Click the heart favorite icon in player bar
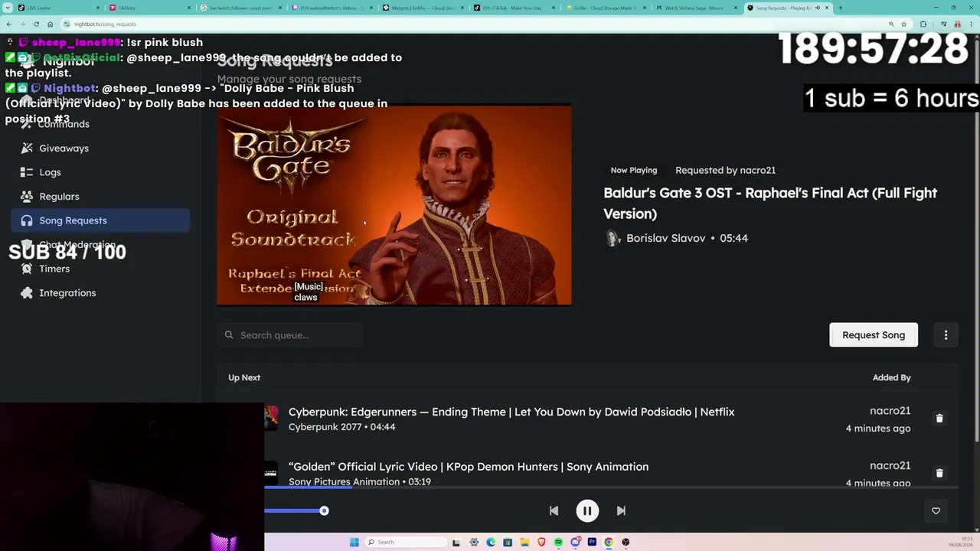Image resolution: width=980 pixels, height=551 pixels. pos(936,510)
